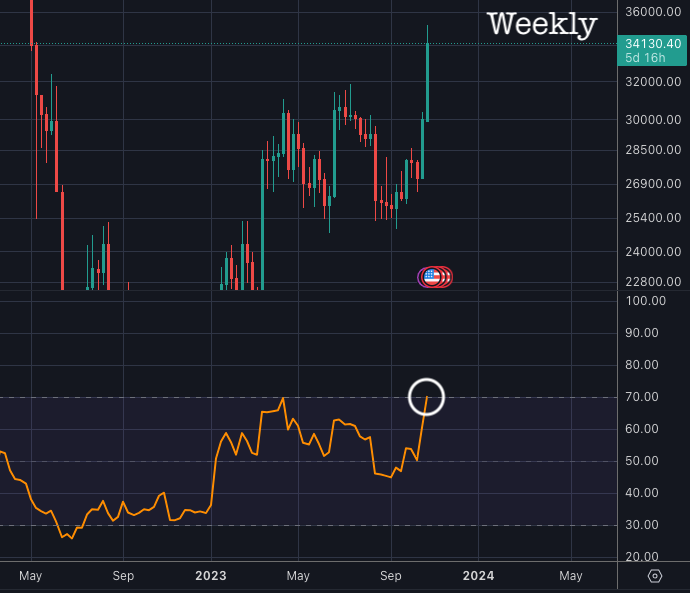
Task: Click the RSI 30.00 scale label
Action: pos(642,525)
